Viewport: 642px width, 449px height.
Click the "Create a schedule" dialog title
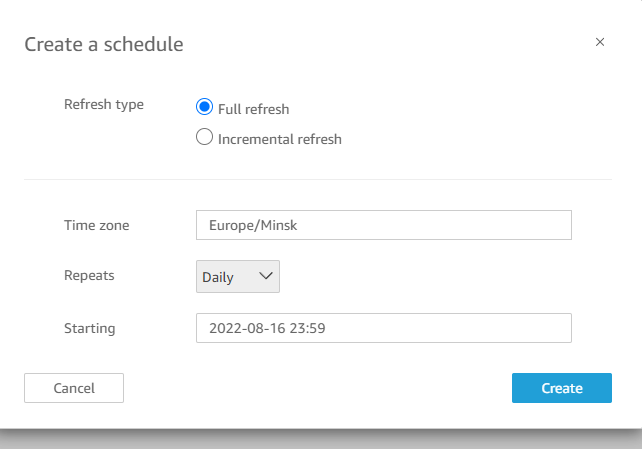click(103, 44)
